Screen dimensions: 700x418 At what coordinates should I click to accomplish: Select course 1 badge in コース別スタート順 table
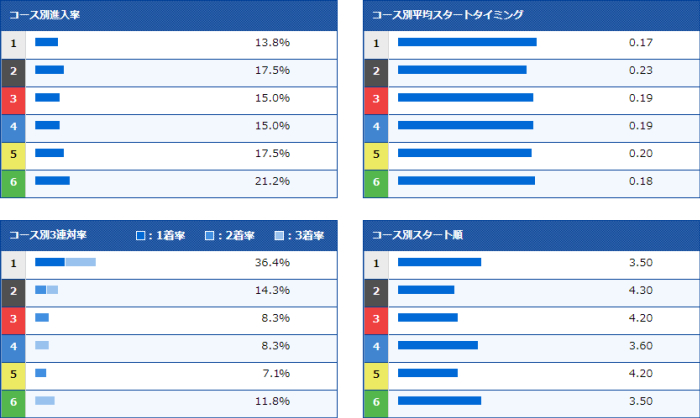point(375,263)
